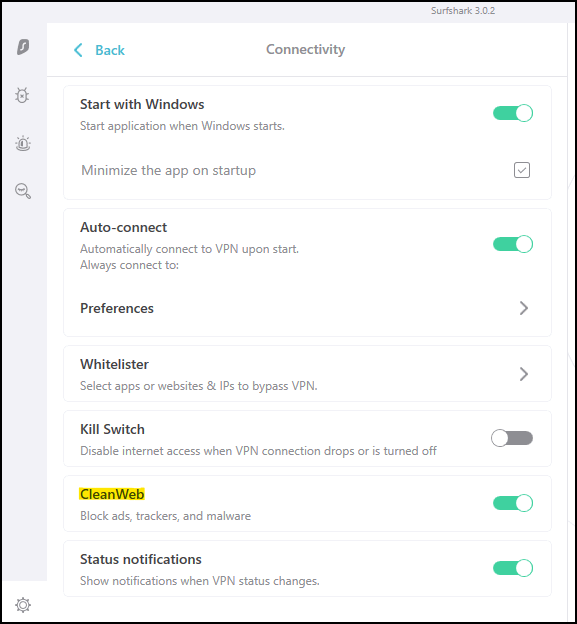
Task: Open the Preferences row
Action: point(307,308)
